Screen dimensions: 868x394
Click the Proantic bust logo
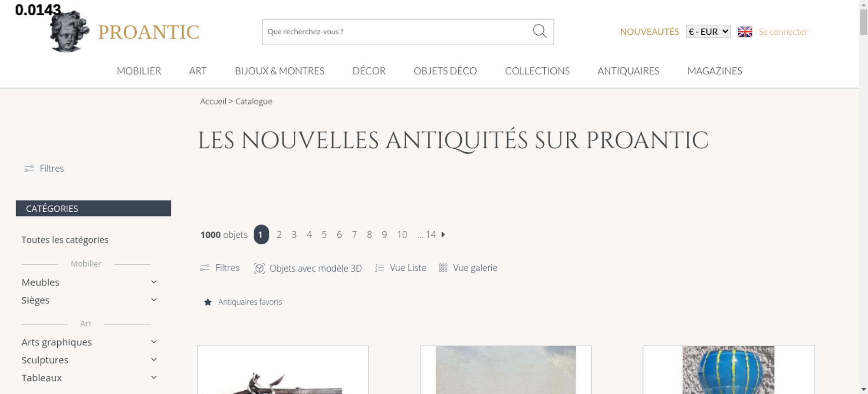tap(69, 31)
